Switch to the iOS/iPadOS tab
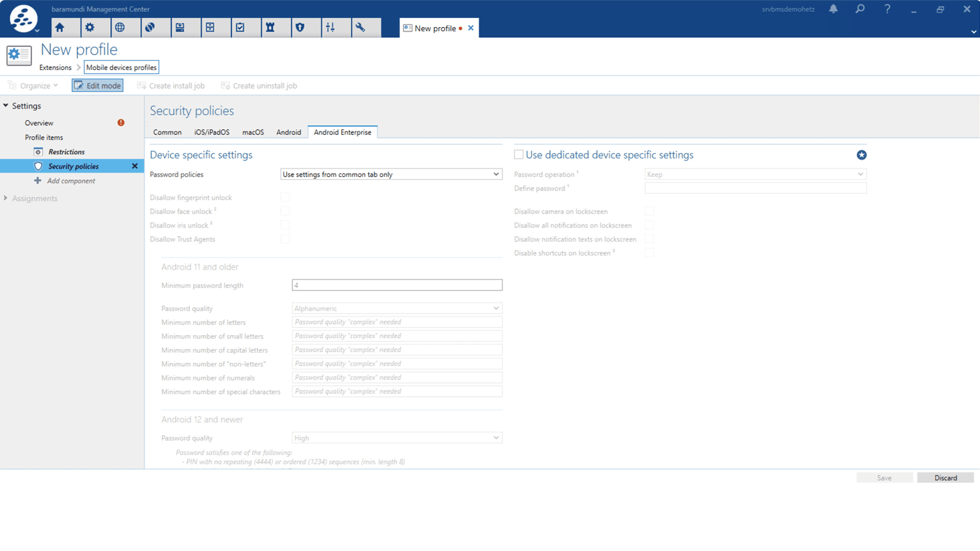Viewport: 980px width, 551px height. [x=212, y=132]
